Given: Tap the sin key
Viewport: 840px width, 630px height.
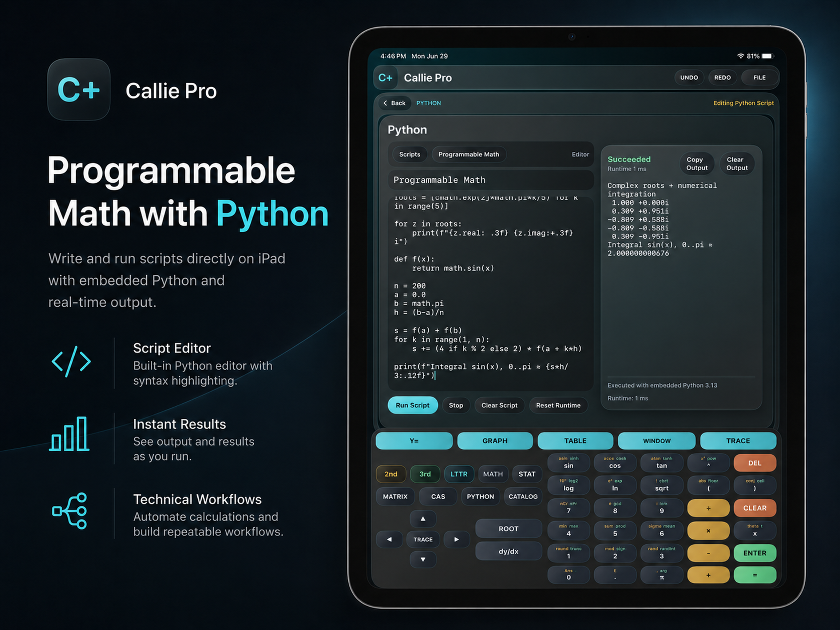Looking at the screenshot, I should [x=568, y=463].
